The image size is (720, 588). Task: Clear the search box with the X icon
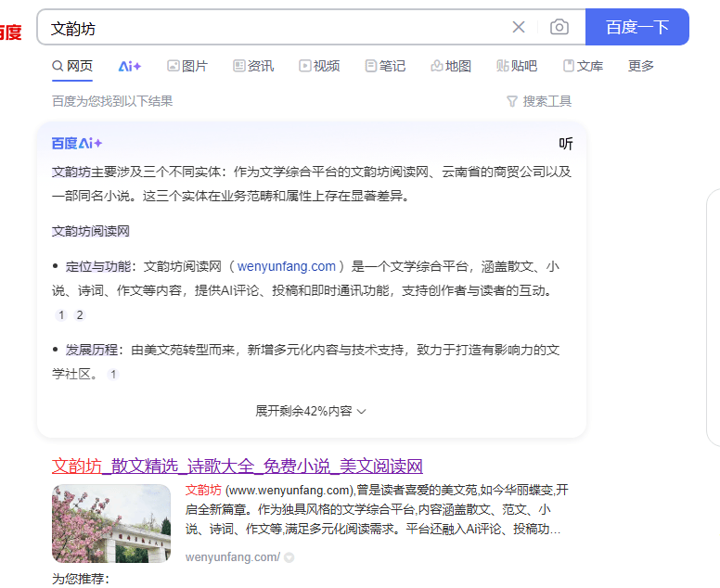tap(519, 27)
